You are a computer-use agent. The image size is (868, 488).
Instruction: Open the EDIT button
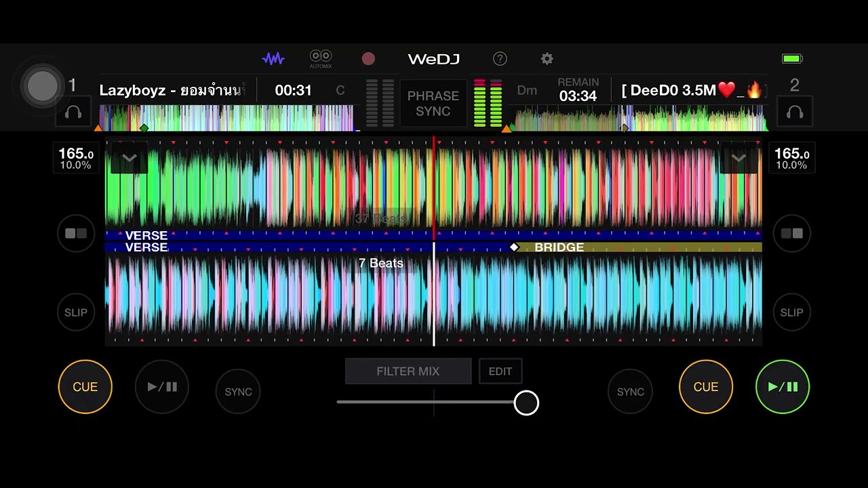500,371
